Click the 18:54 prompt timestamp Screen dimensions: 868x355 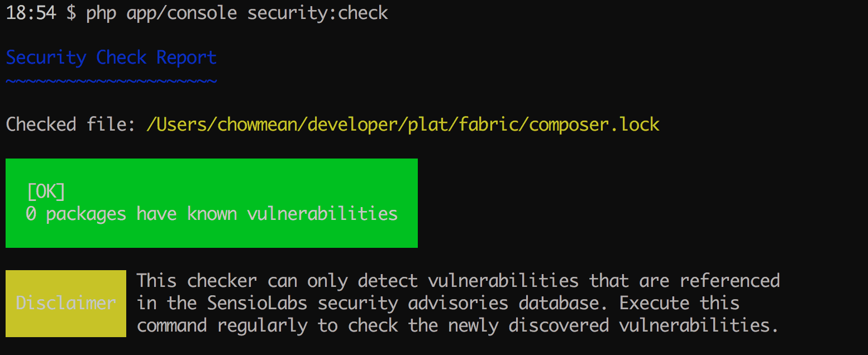(31, 13)
